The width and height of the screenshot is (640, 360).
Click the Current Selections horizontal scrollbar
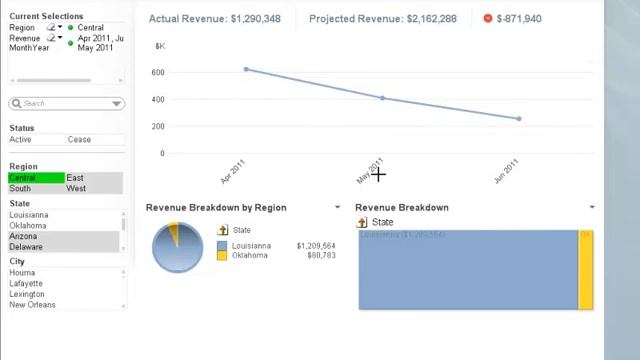coord(54,80)
